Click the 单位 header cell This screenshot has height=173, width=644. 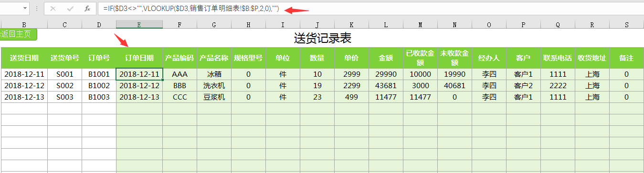(x=283, y=58)
